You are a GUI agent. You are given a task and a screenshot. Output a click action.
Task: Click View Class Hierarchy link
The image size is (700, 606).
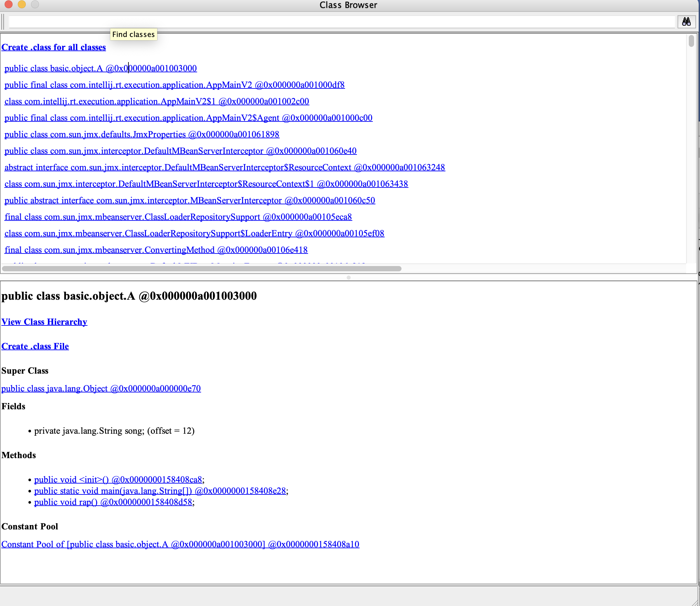(x=44, y=322)
